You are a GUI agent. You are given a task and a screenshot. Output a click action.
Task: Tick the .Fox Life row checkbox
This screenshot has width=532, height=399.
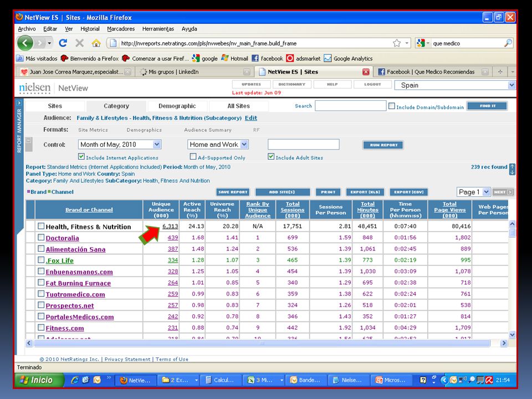click(41, 259)
